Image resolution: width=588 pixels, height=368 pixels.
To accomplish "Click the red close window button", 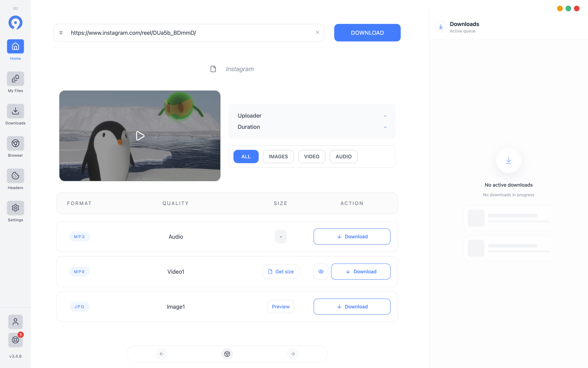I will (577, 8).
